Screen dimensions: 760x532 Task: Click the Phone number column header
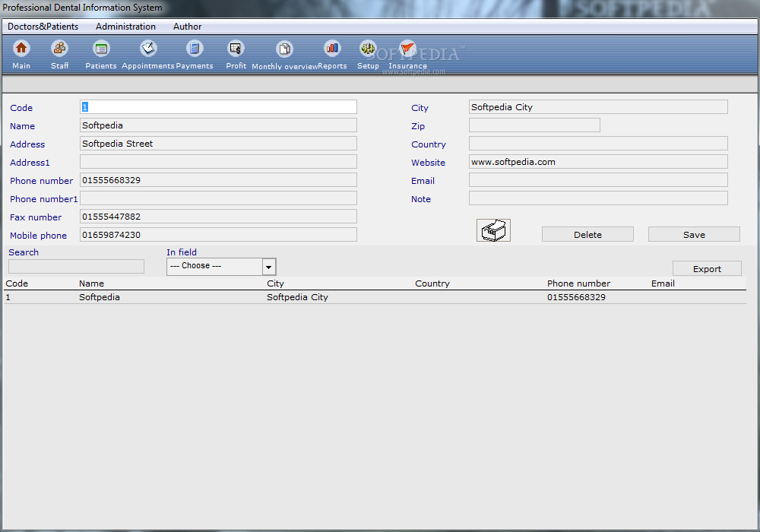[x=578, y=283]
